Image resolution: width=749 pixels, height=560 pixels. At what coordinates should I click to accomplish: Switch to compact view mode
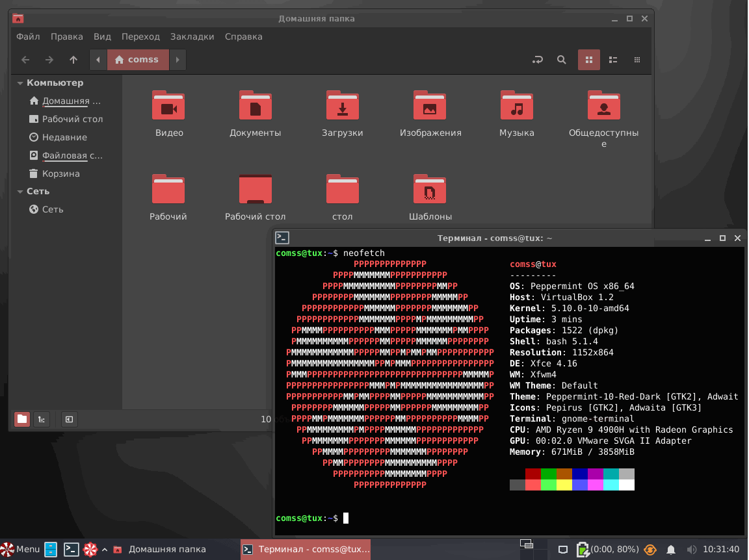pyautogui.click(x=637, y=60)
